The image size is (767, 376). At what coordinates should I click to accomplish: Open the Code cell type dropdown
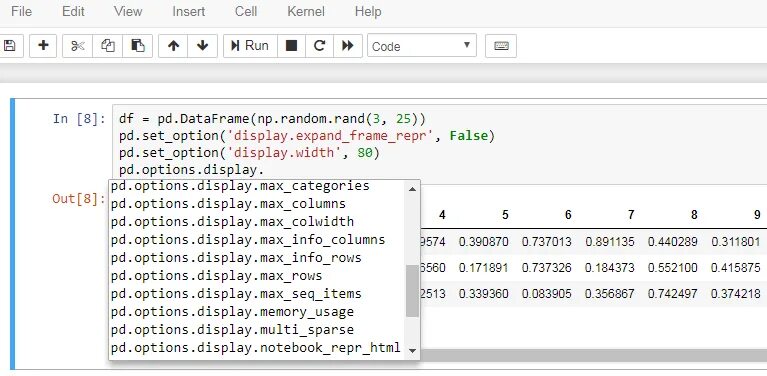coord(422,46)
